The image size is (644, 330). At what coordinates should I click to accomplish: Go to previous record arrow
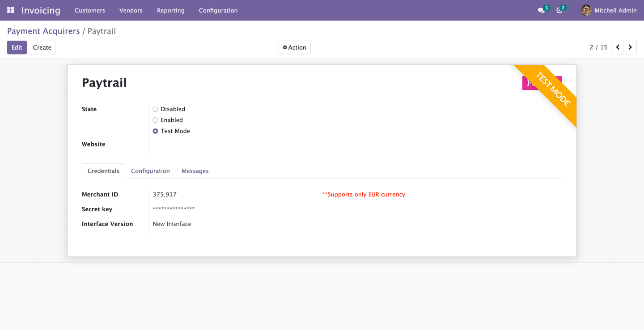coord(618,47)
